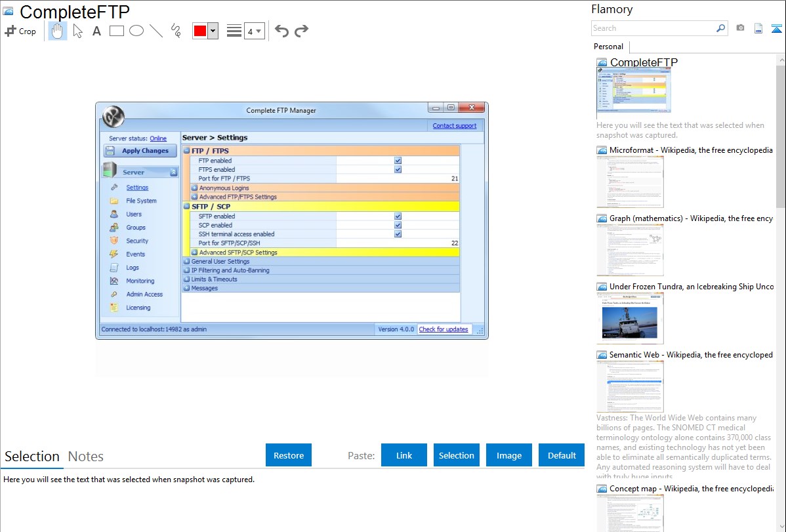786x532 pixels.
Task: Open the line style icon
Action: point(234,31)
